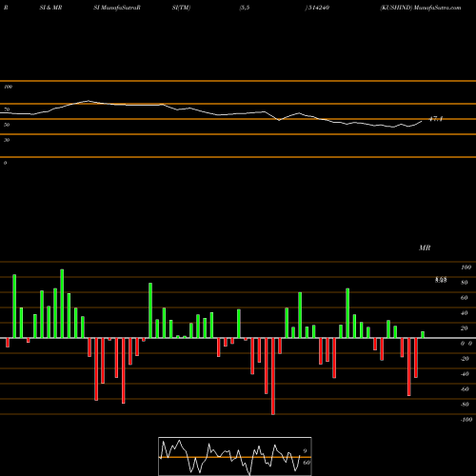Click the last green MR bar on right
Viewport: 476px width, 476px height.
tap(423, 335)
